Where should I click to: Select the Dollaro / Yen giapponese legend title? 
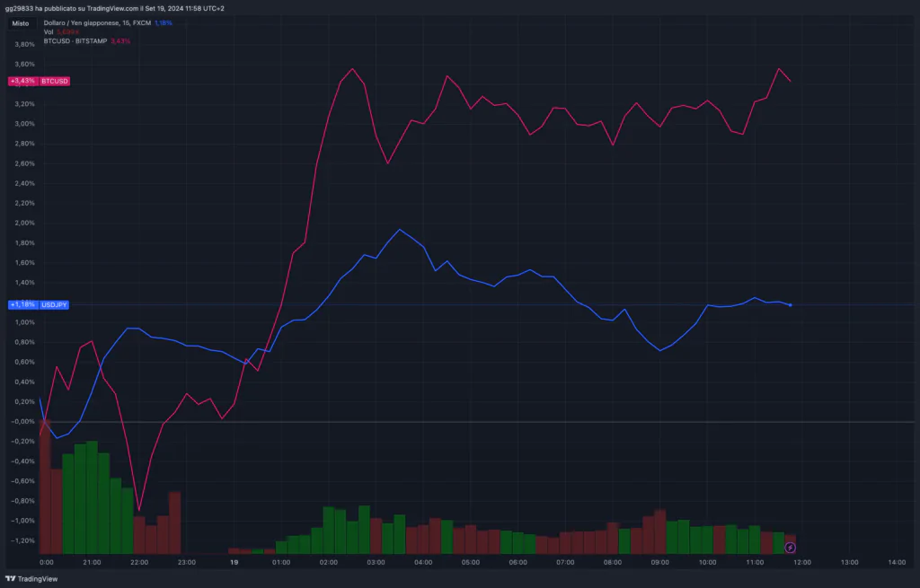96,22
